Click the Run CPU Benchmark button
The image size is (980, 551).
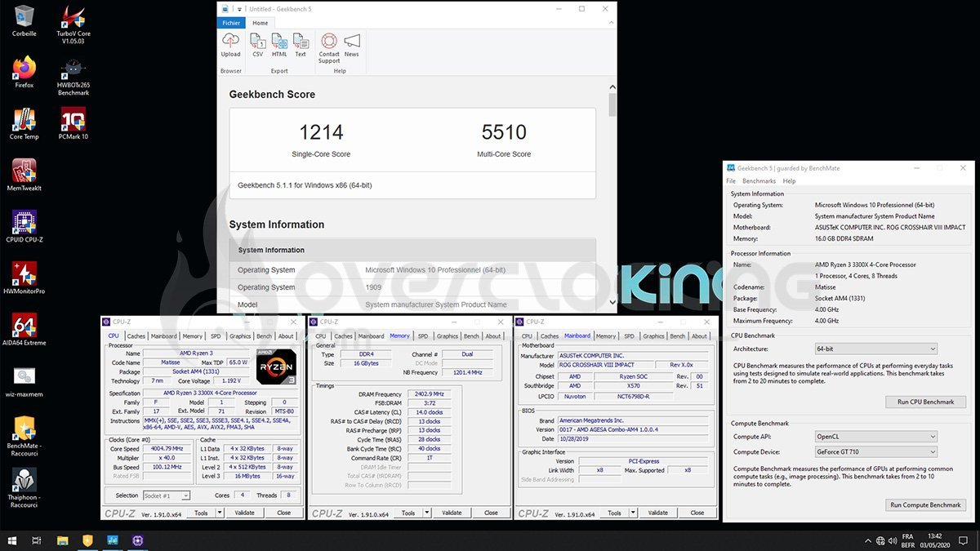pos(926,402)
